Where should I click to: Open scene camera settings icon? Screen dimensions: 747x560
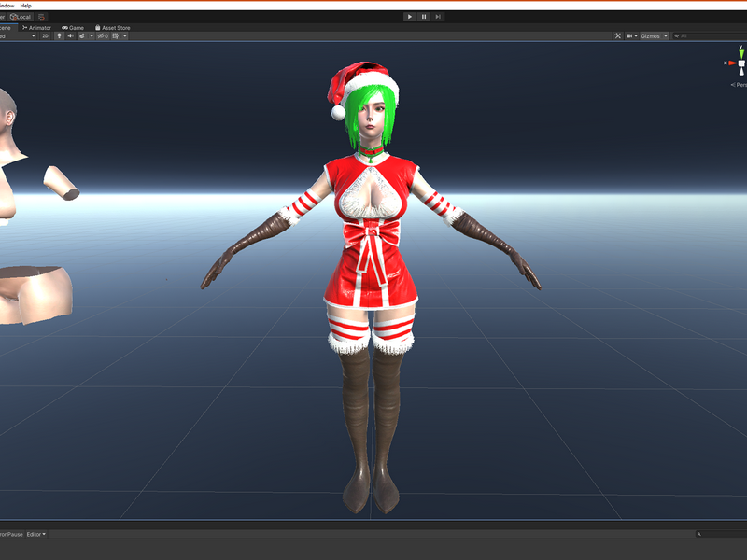click(x=629, y=36)
